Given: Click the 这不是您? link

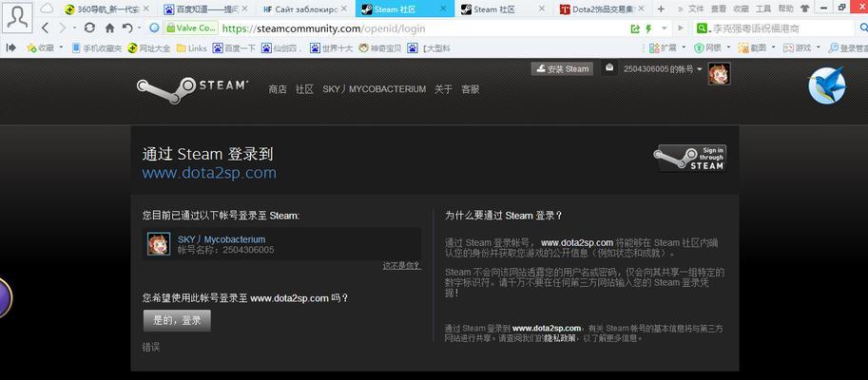Looking at the screenshot, I should click(401, 266).
